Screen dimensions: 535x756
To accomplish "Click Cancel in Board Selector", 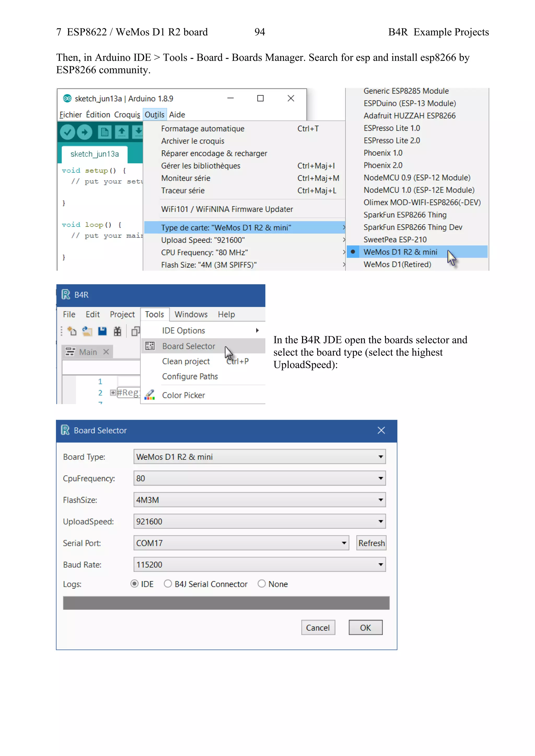I will click(318, 628).
